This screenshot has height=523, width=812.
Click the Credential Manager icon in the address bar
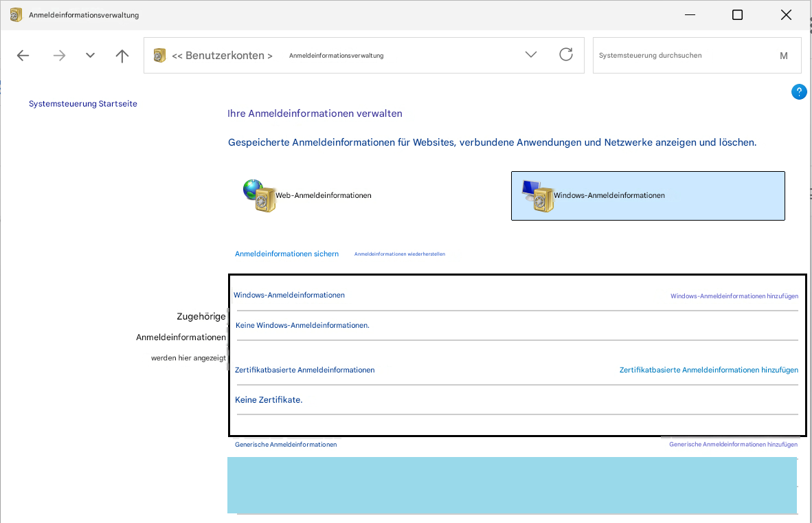[159, 54]
